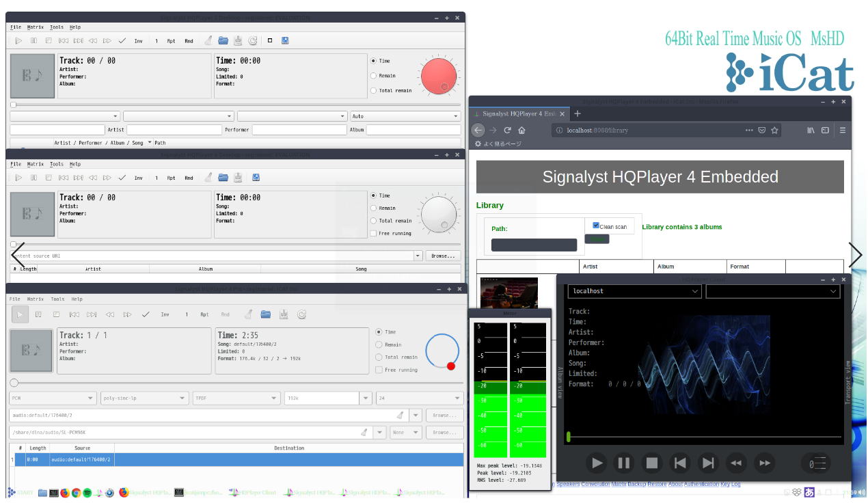Image resolution: width=868 pixels, height=503 pixels.
Task: Click Play in the red-knob HQPlayer window
Action: [x=18, y=41]
